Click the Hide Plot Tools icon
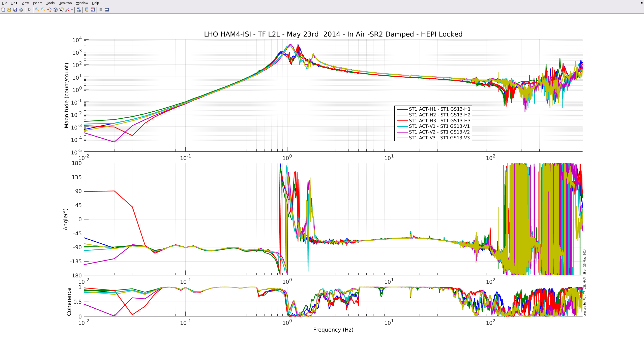This screenshot has height=354, width=644. (x=101, y=10)
